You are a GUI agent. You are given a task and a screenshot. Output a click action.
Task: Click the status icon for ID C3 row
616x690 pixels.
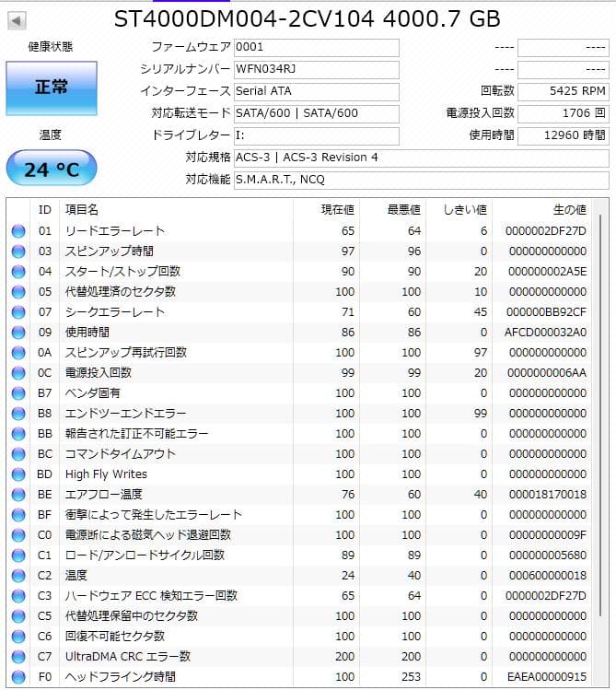[18, 596]
